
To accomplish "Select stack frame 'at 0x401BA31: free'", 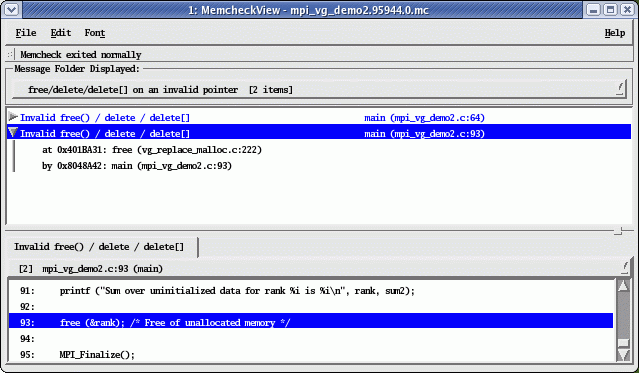I will 152,150.
